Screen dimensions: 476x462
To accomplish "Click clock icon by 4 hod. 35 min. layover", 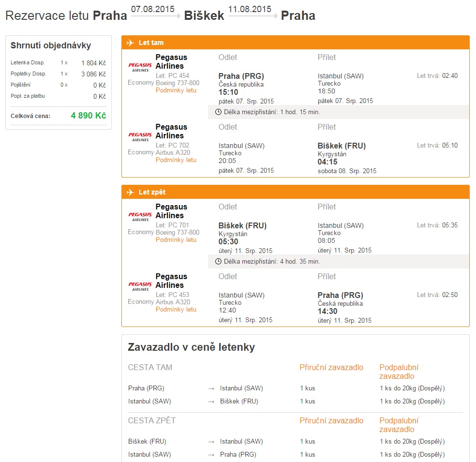I will point(218,261).
